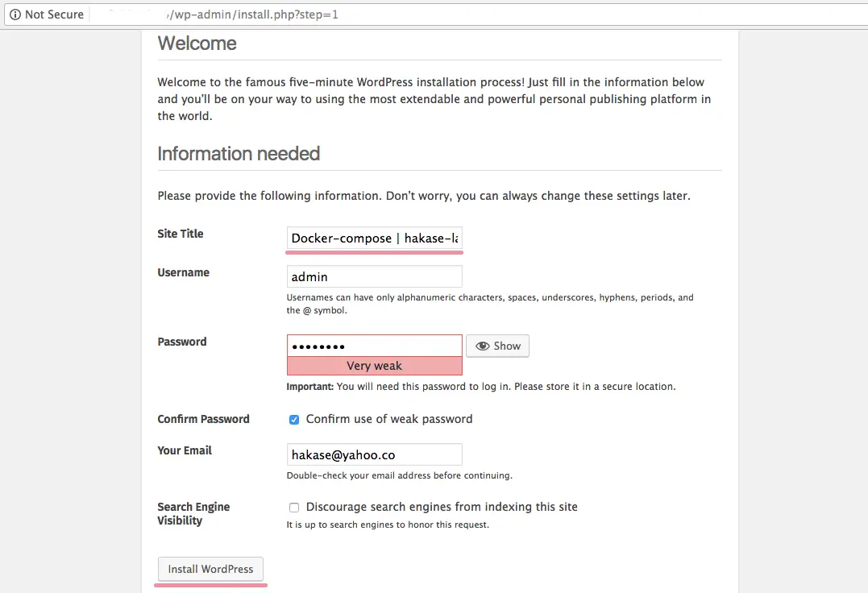Uncheck Confirm use of weak password

pyautogui.click(x=294, y=419)
